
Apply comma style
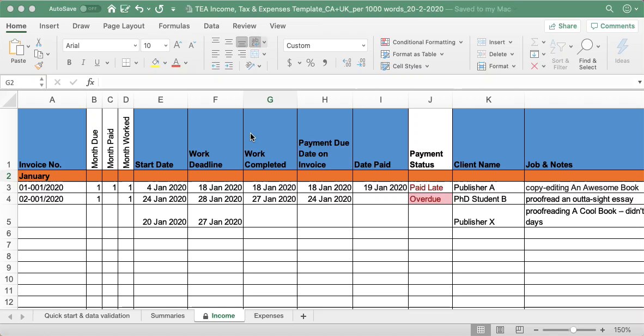[325, 63]
